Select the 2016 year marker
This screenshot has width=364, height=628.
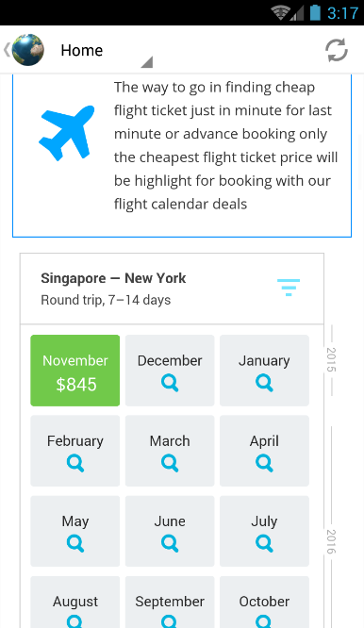(x=332, y=541)
